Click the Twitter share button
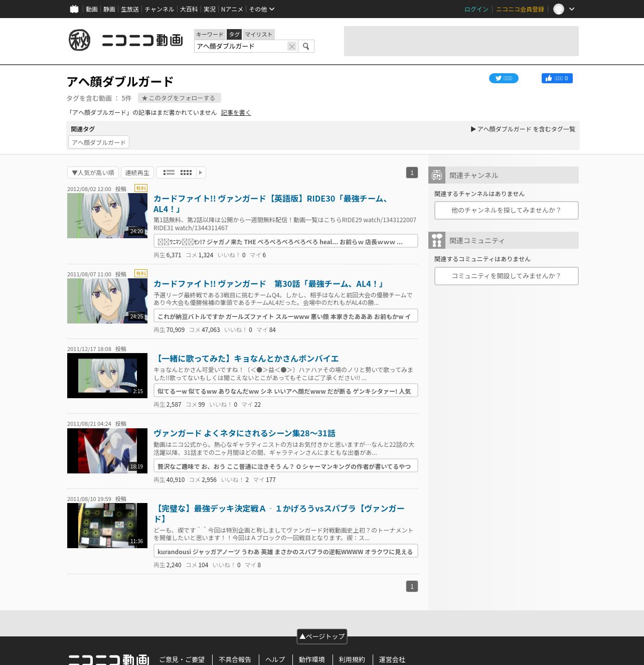This screenshot has width=644, height=665. click(x=504, y=78)
